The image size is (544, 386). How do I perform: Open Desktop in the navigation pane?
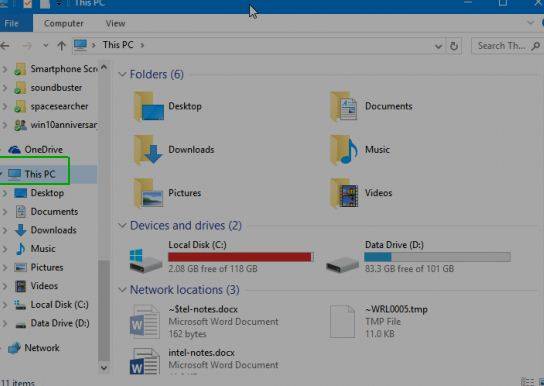39,193
